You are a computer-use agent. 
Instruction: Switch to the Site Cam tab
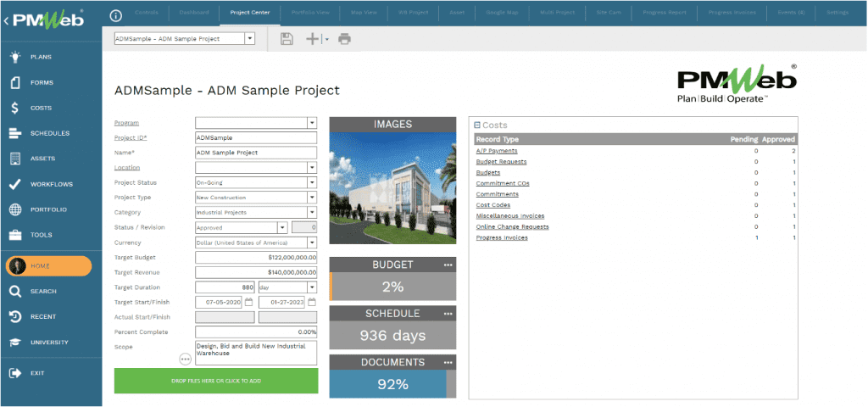click(607, 12)
